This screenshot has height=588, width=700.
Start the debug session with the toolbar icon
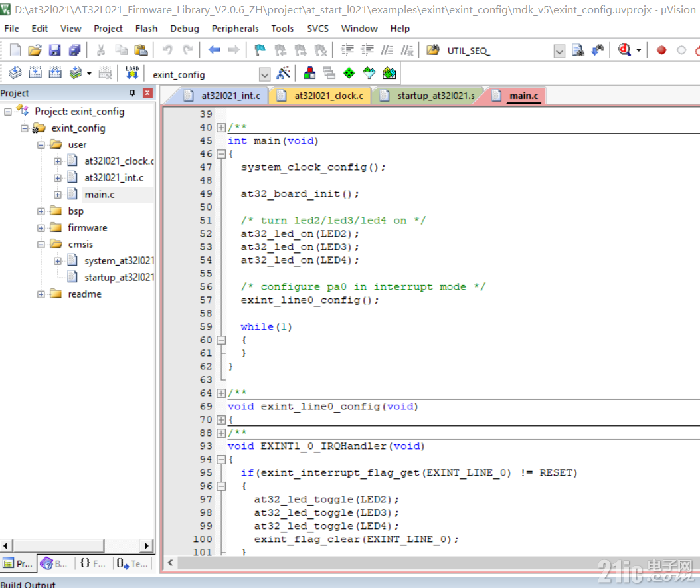(624, 50)
